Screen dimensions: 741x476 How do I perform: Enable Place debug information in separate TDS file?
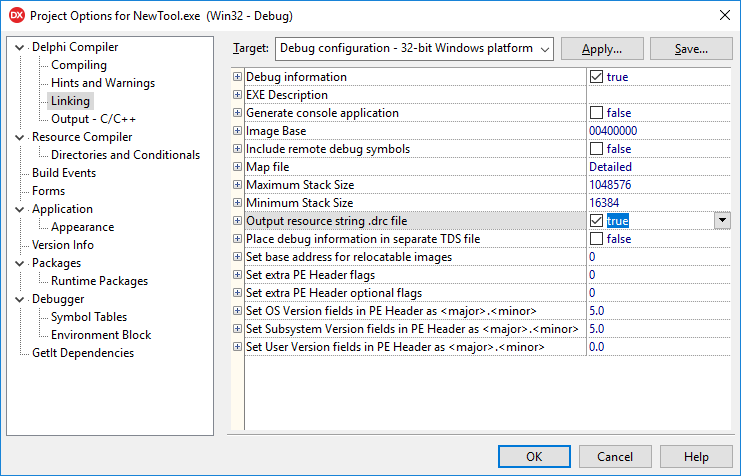coord(596,239)
